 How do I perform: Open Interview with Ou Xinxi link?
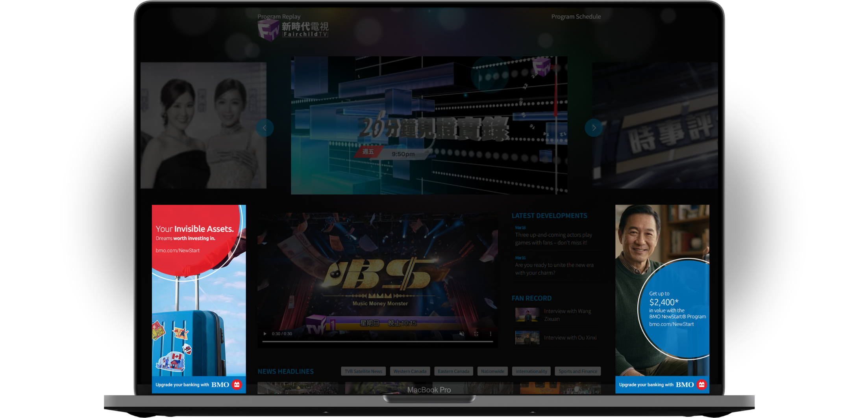pos(570,338)
